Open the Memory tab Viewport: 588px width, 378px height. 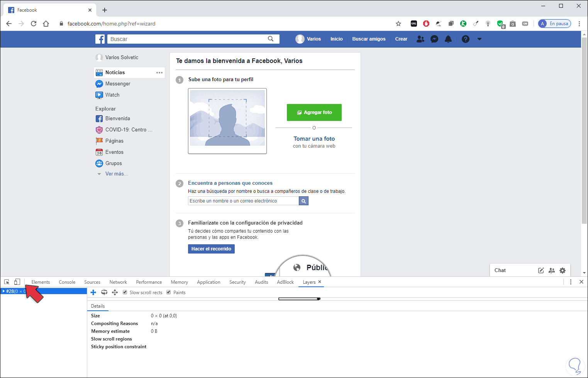tap(180, 282)
